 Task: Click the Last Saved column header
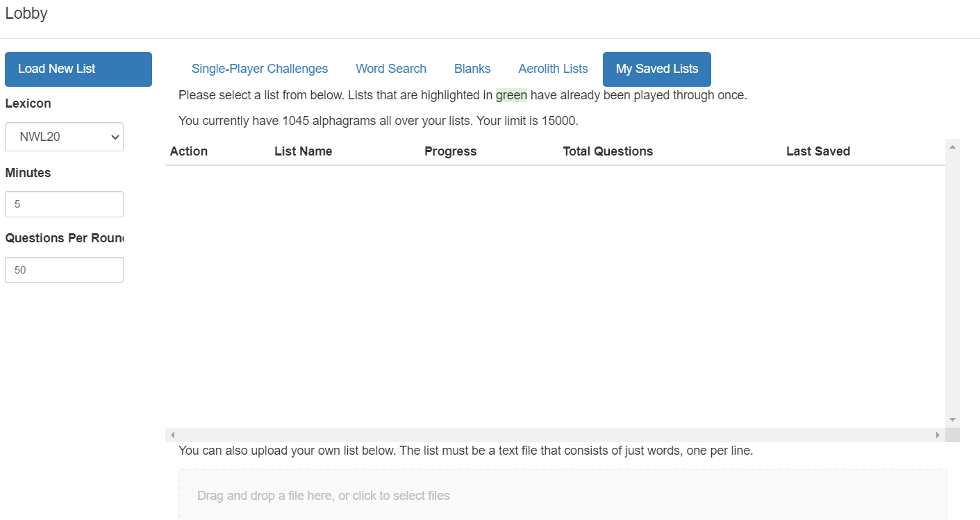coord(817,151)
